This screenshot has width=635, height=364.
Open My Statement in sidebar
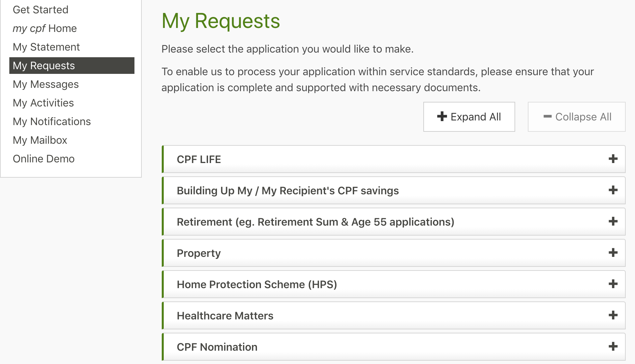point(46,47)
